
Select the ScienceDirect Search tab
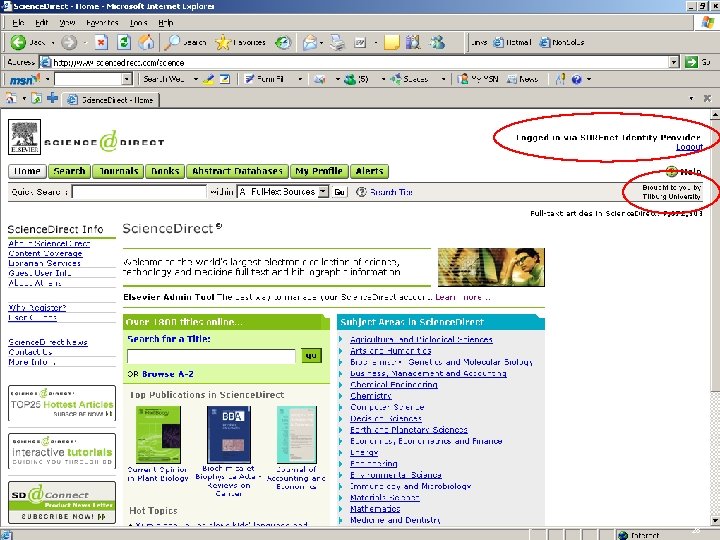pyautogui.click(x=69, y=171)
